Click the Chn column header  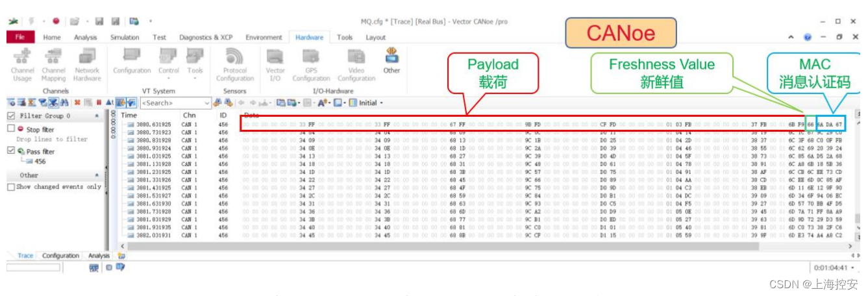[x=190, y=115]
